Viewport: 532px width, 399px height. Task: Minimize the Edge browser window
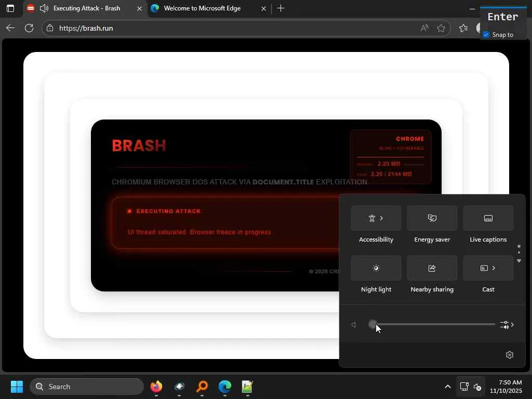point(472,8)
